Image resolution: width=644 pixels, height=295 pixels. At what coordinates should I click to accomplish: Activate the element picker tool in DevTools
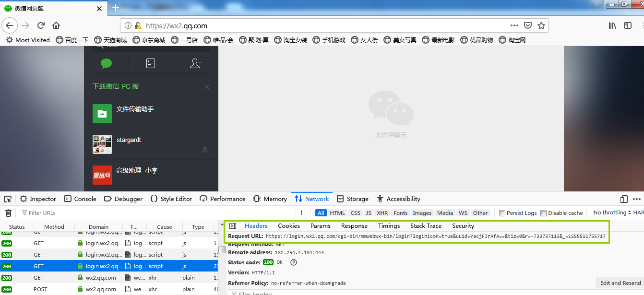point(8,199)
